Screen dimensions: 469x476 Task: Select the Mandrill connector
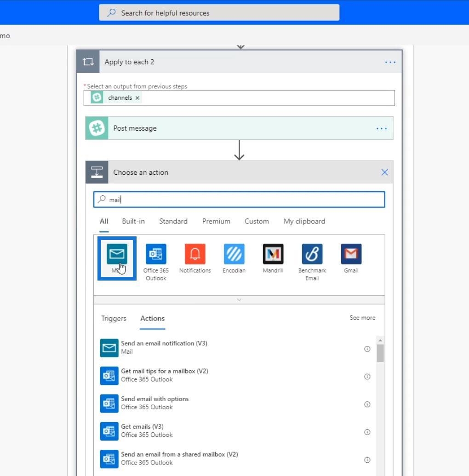tap(273, 254)
